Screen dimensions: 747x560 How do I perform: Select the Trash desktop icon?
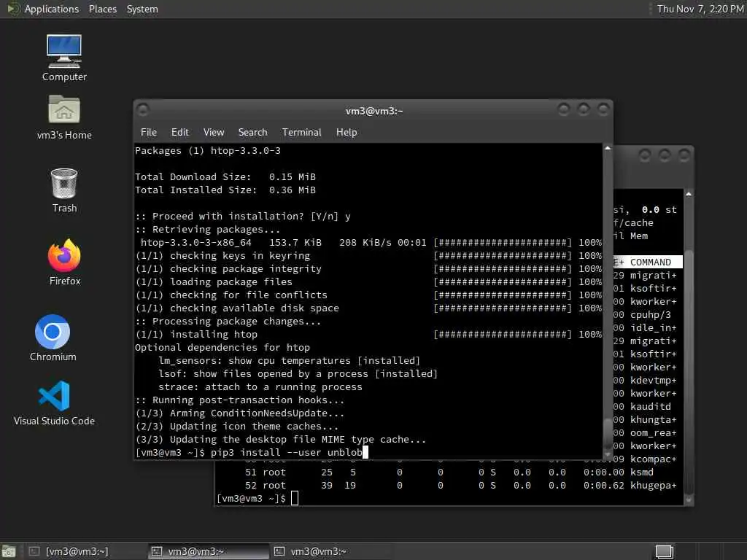(64, 190)
